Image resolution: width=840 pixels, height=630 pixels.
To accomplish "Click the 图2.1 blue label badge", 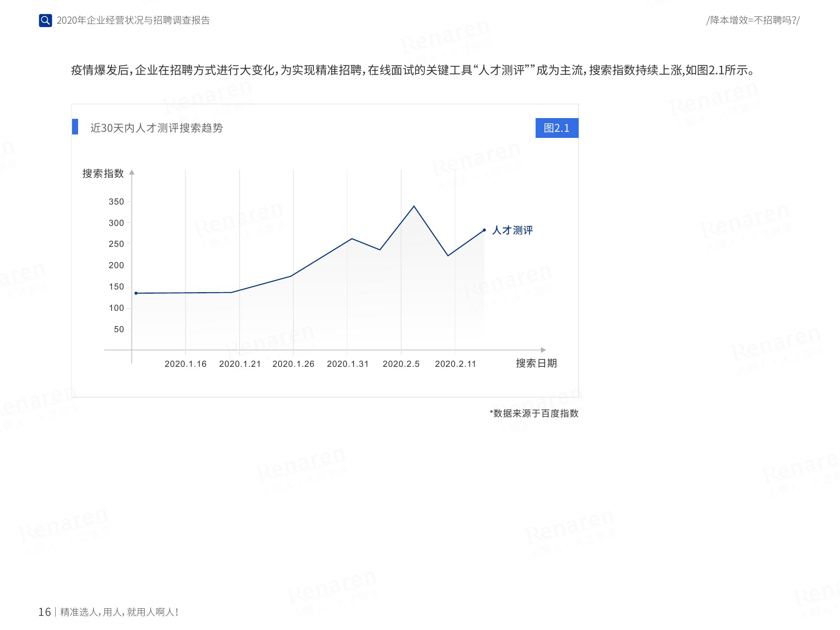I will pos(557,128).
